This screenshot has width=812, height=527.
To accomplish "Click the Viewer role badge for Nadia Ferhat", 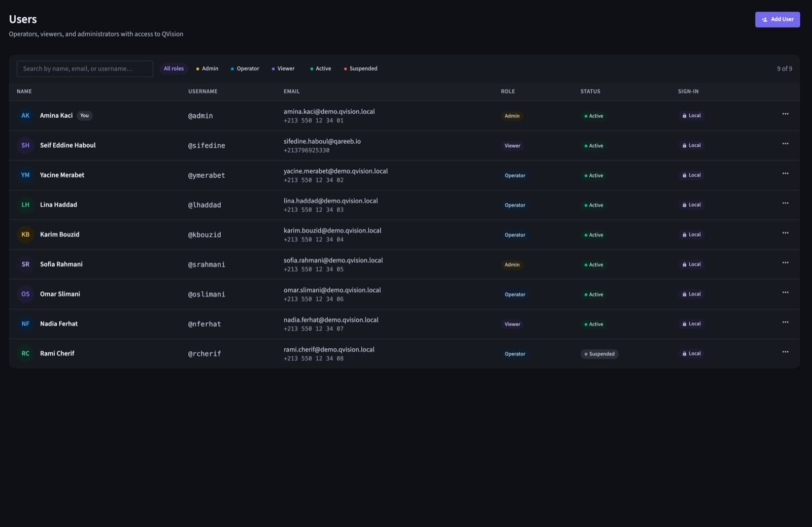I will click(513, 324).
